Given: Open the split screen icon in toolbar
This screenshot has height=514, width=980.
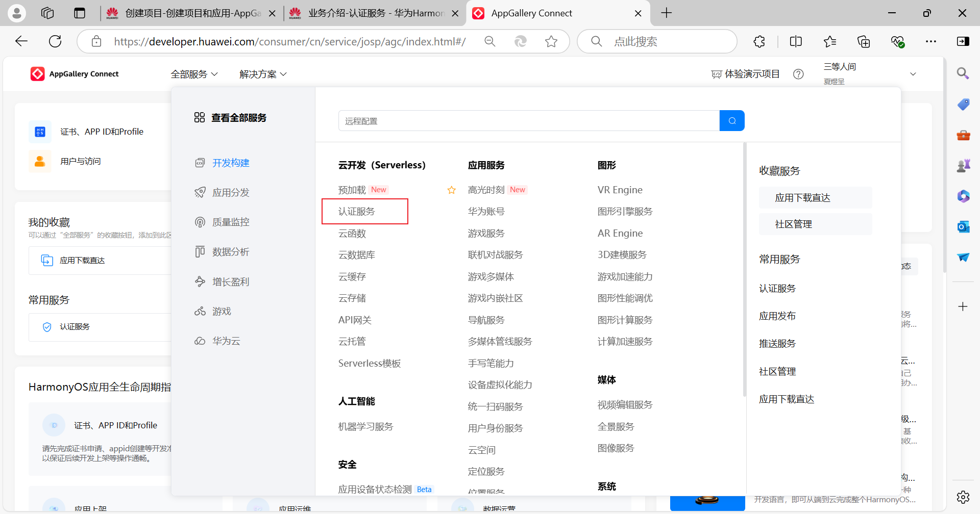Looking at the screenshot, I should (796, 41).
